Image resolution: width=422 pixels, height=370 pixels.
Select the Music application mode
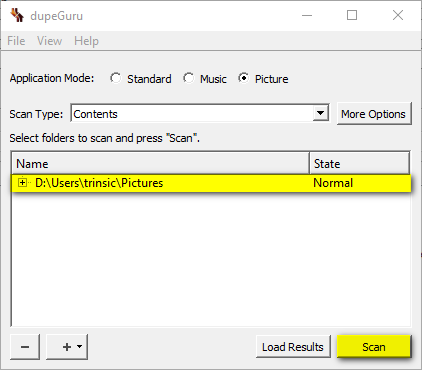(x=205, y=79)
